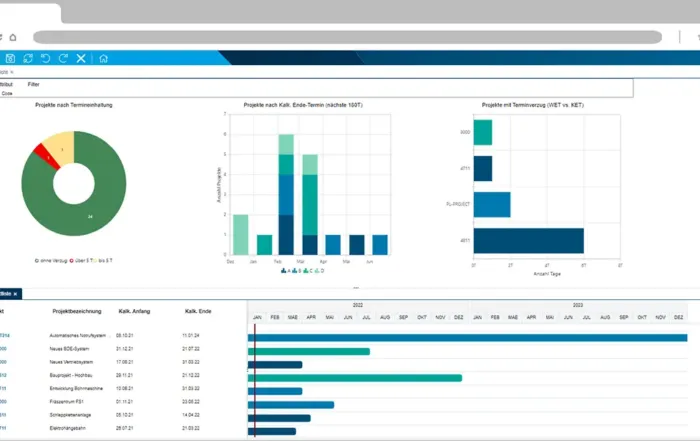Select the 'Entwicklung Bohrmaschine' row
This screenshot has height=441, width=700.
pyautogui.click(x=123, y=388)
